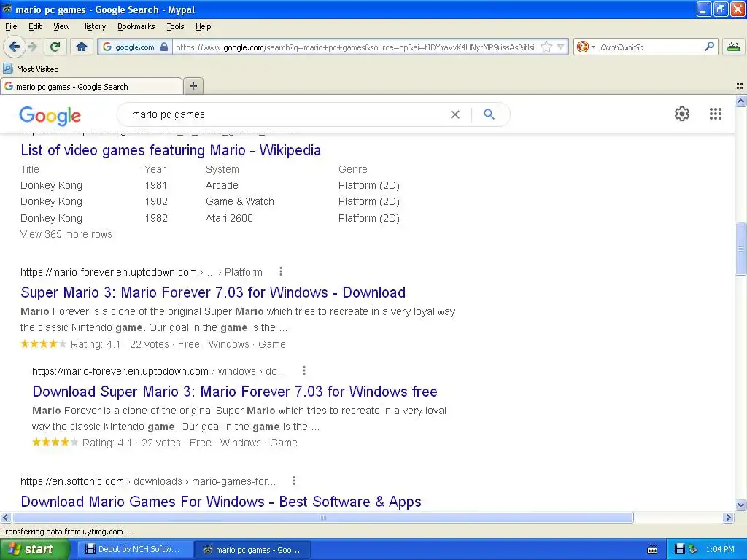Screen dimensions: 747x560
Task: Open Download Mario Games For Windows link
Action: pyautogui.click(x=221, y=502)
